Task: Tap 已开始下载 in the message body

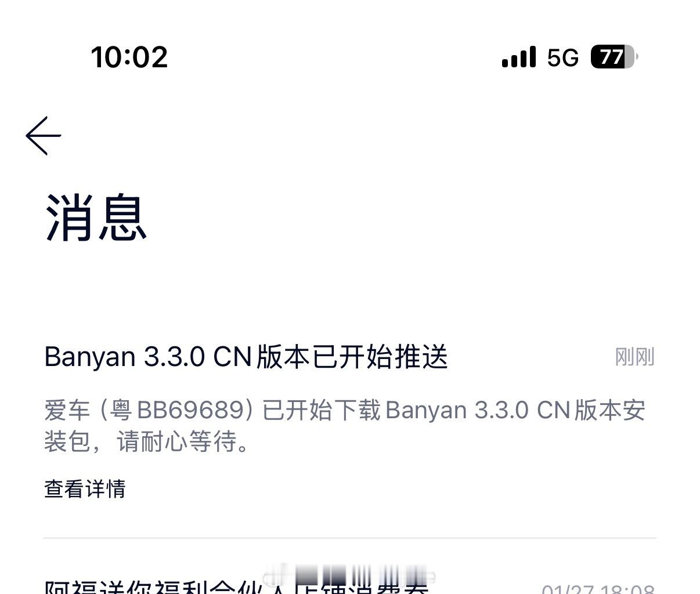Action: coord(322,410)
